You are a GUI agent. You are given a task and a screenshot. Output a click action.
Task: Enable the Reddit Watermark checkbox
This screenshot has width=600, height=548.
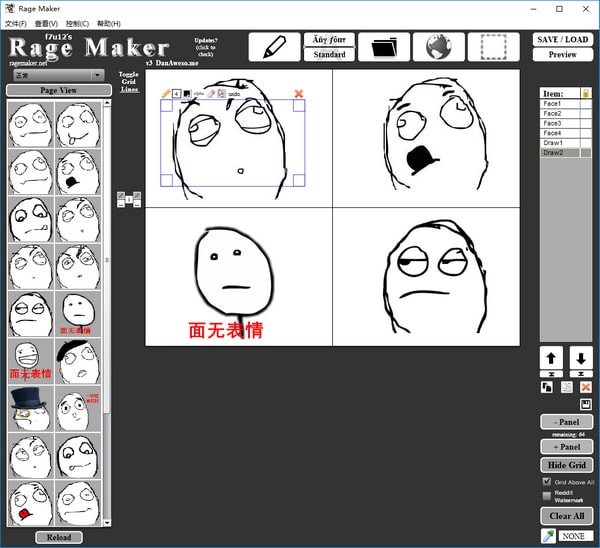[546, 495]
